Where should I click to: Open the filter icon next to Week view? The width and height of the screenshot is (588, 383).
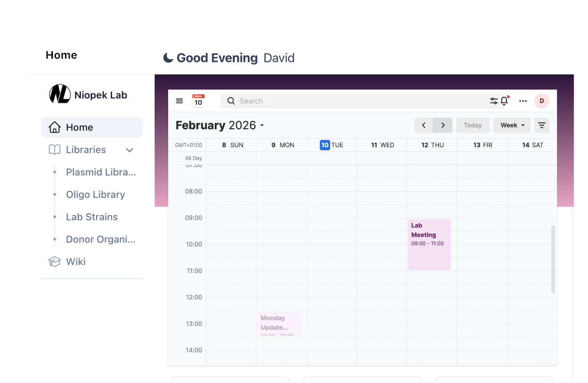(x=542, y=125)
